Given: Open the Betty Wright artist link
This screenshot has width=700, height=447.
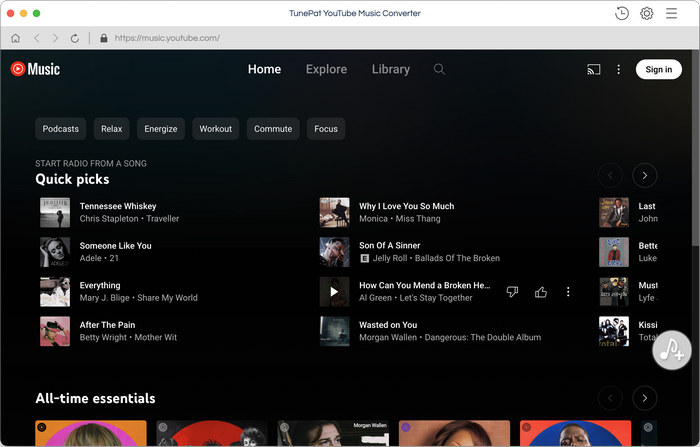Looking at the screenshot, I should (103, 338).
